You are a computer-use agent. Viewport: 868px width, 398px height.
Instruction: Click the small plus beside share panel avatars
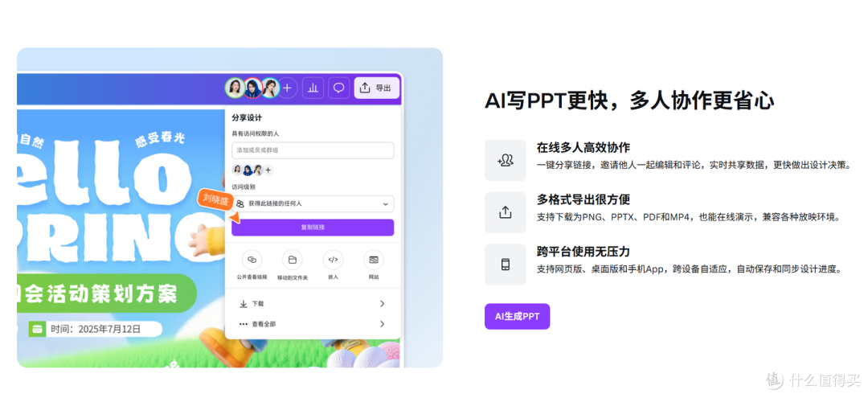pyautogui.click(x=268, y=170)
